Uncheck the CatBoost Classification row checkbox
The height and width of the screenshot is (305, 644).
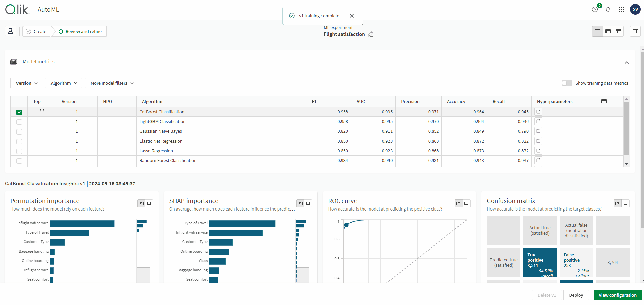point(19,112)
